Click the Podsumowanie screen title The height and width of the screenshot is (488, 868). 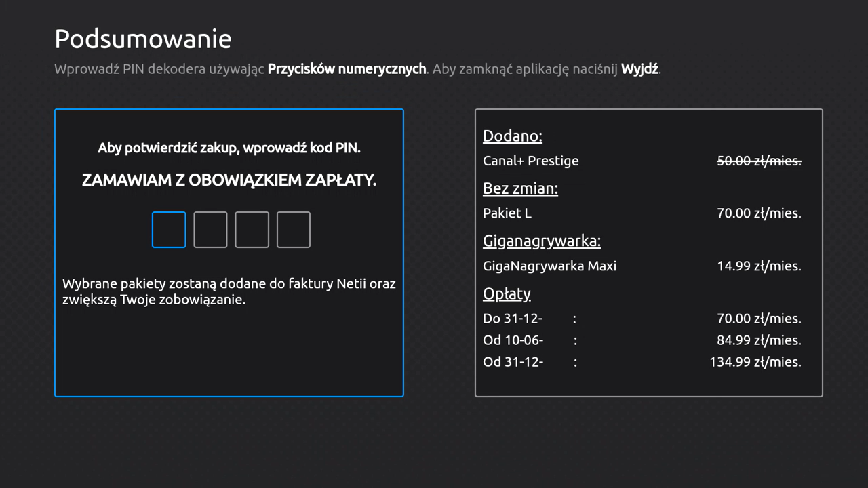point(142,39)
